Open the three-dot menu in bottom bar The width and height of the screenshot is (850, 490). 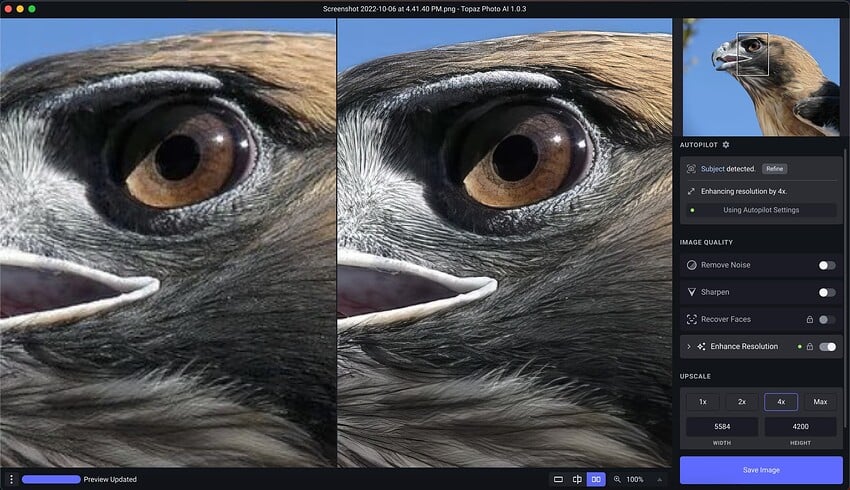(x=11, y=479)
